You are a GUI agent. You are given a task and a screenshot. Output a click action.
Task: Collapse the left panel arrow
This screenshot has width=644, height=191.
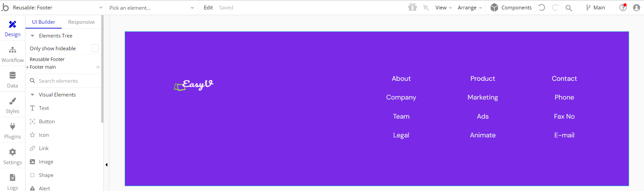coord(106,165)
